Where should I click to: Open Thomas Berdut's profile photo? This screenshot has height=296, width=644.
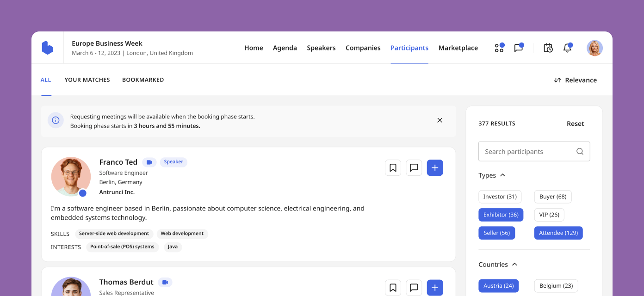(71, 287)
